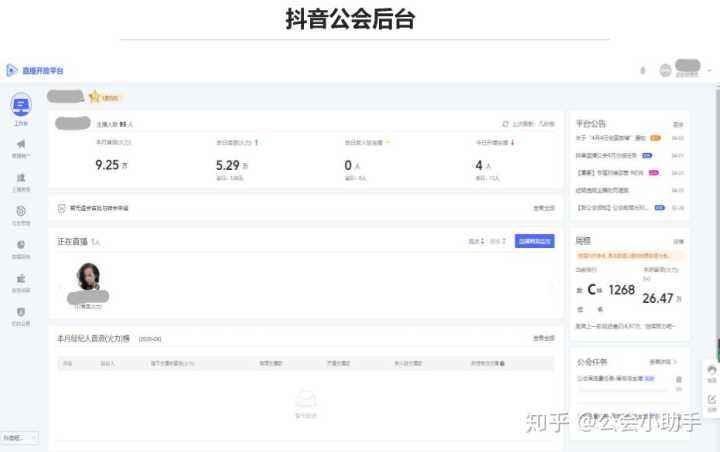Click the small icon right of the 公会任务 task row
The width and height of the screenshot is (720, 452).
point(679,379)
